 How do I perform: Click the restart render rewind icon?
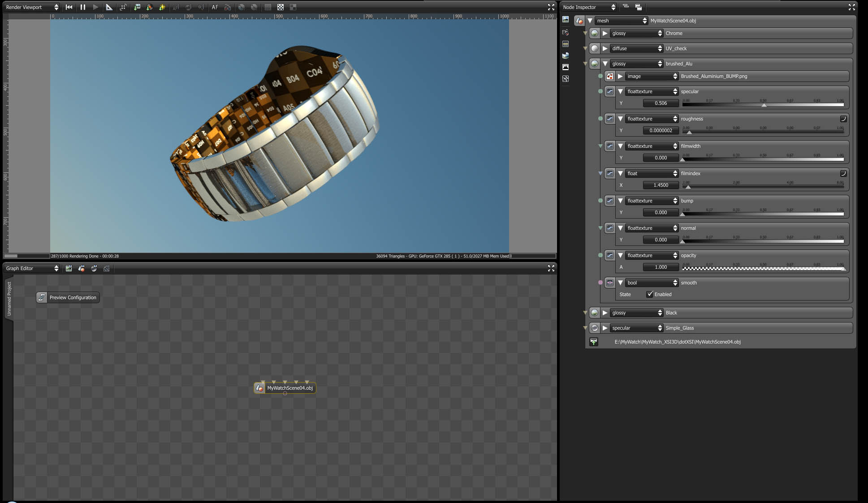point(69,7)
